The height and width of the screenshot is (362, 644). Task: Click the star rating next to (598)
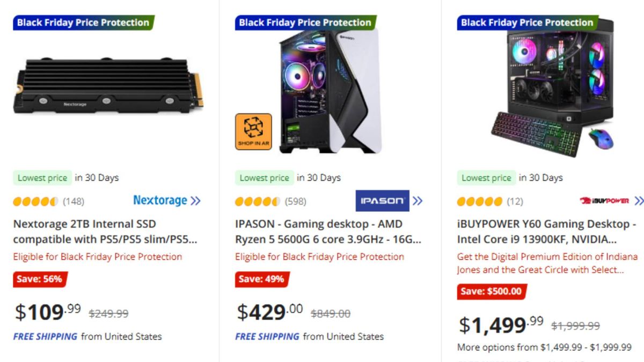click(256, 201)
